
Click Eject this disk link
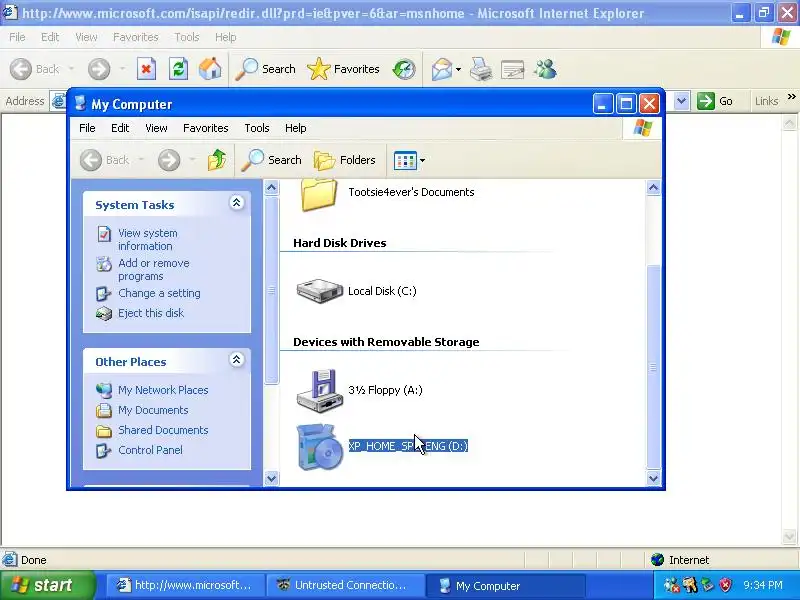(x=151, y=313)
